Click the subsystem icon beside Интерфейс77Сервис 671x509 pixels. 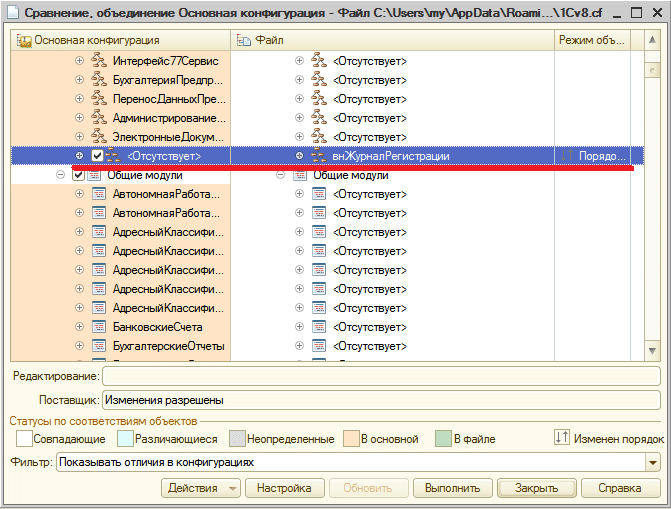point(99,61)
